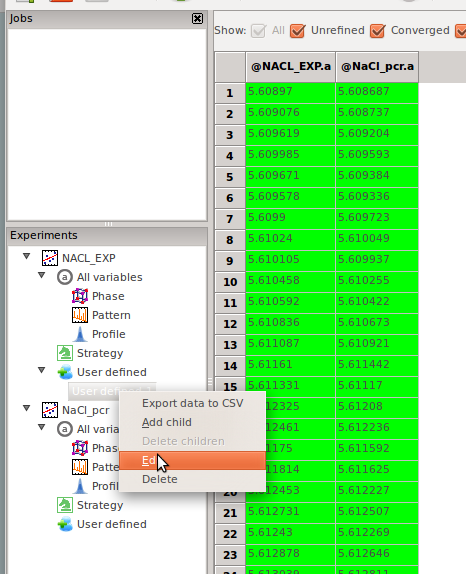The height and width of the screenshot is (574, 466).
Task: Click the NACL_EXP experiment icon
Action: (50, 258)
